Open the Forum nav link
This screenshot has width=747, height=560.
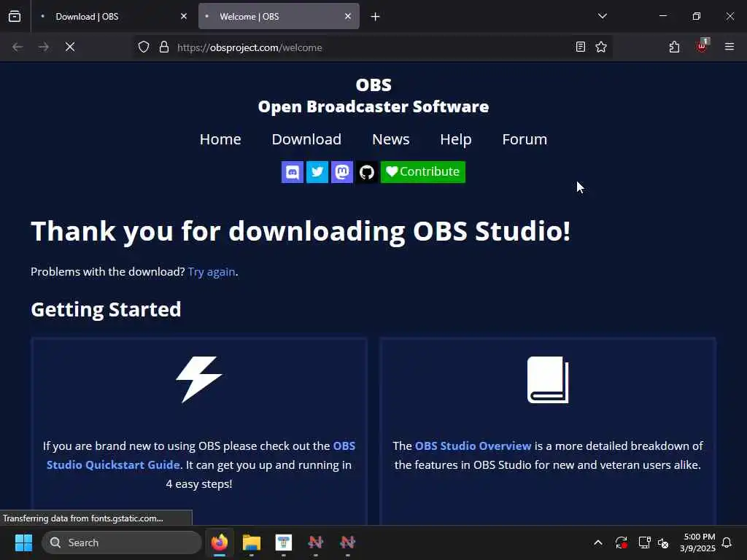(x=525, y=139)
